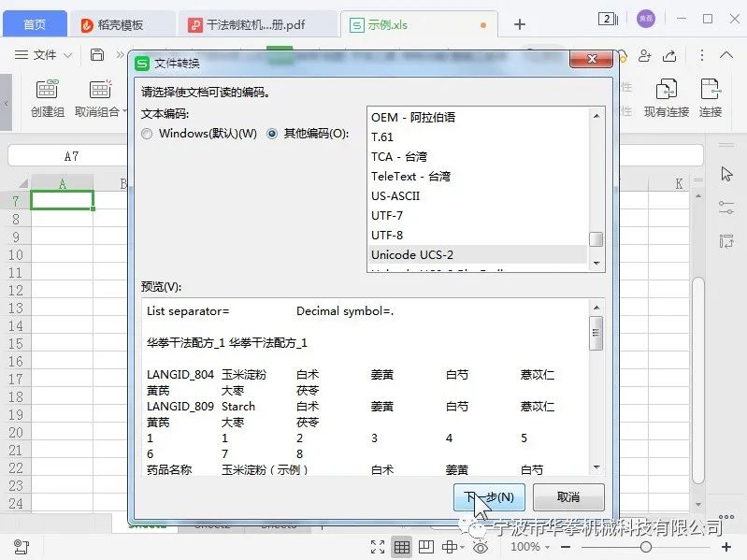Switch to normal grid view in status bar
This screenshot has width=747, height=560.
[x=401, y=547]
